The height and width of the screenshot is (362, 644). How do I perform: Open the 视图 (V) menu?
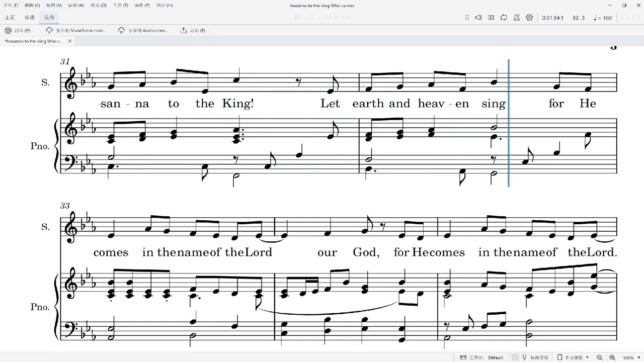pyautogui.click(x=54, y=6)
